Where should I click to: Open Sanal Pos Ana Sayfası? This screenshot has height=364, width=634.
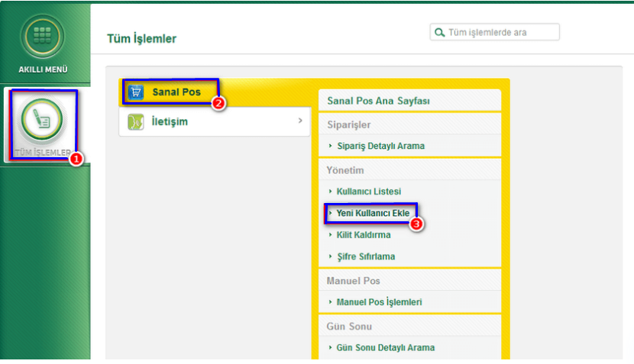click(380, 101)
